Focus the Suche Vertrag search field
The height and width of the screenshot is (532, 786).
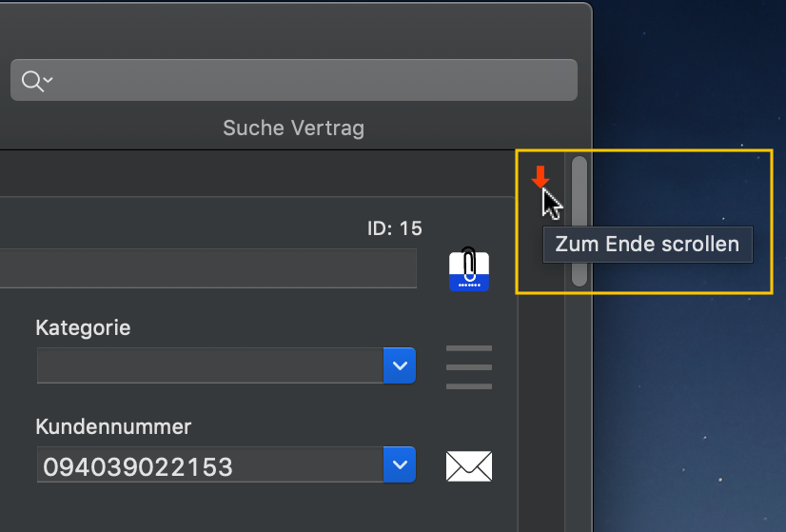point(294,80)
